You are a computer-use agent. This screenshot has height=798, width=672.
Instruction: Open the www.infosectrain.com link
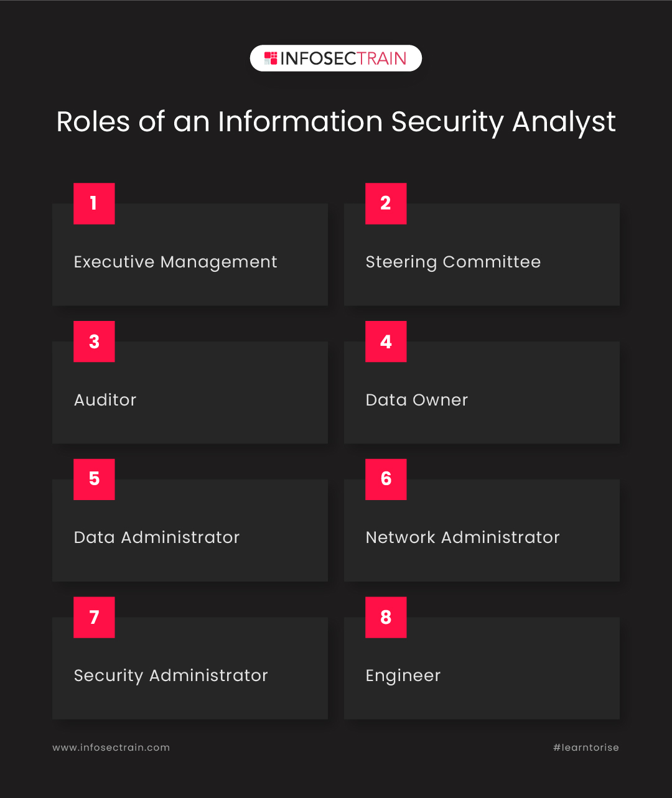111,748
